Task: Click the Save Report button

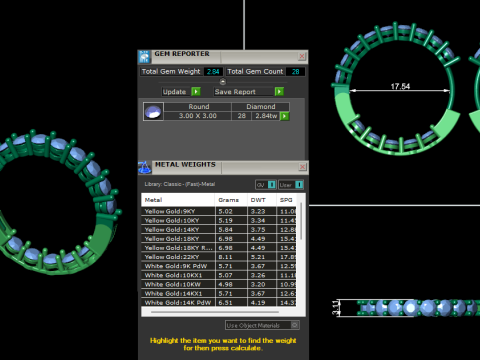Action: [x=244, y=92]
